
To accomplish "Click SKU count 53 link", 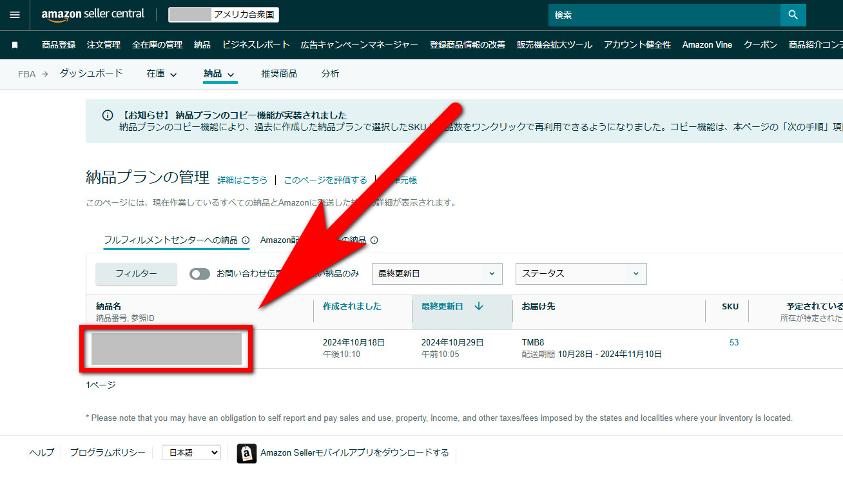I will click(733, 343).
